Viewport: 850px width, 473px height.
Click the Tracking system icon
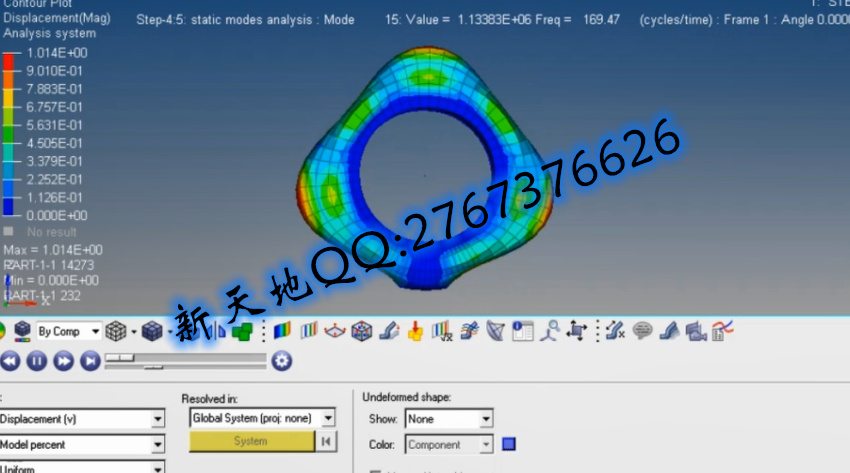pyautogui.click(x=577, y=331)
